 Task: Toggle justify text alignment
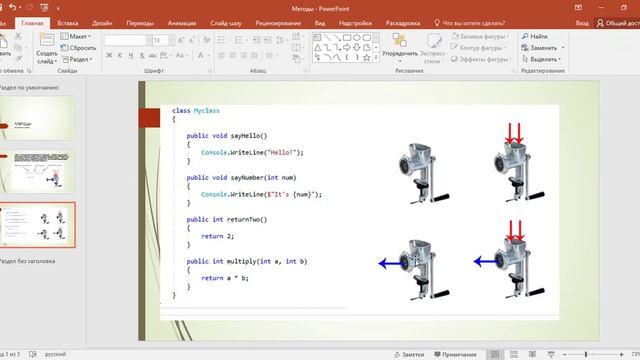(254, 56)
